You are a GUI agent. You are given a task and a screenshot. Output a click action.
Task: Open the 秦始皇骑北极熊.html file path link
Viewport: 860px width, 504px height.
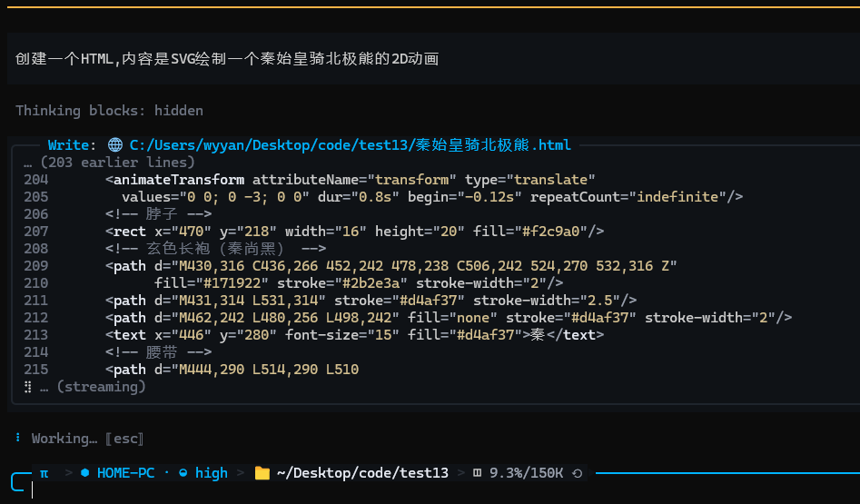pyautogui.click(x=350, y=144)
